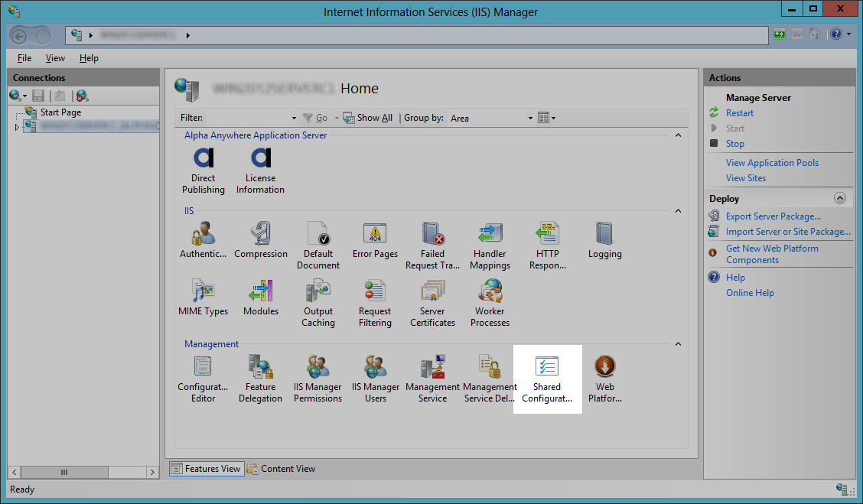Open the Help icon in top bar
The height and width of the screenshot is (504, 863).
[x=836, y=34]
